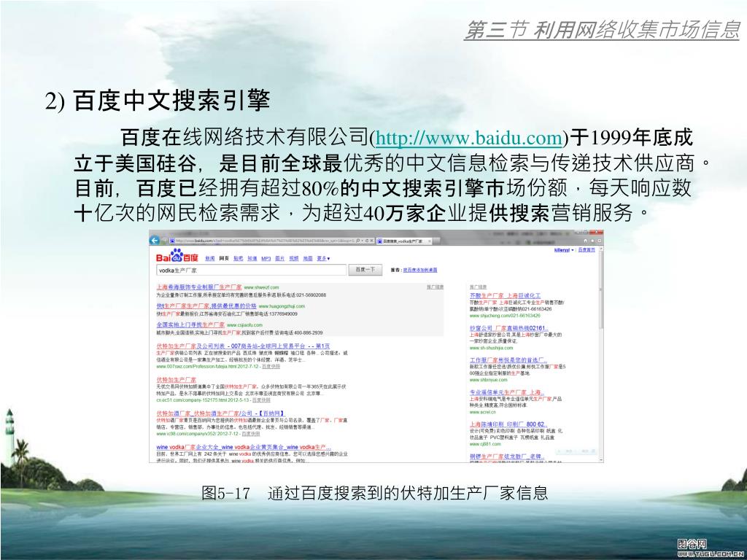This screenshot has height=560, width=747.
Task: Open the 百度首页 link
Action: [x=587, y=250]
